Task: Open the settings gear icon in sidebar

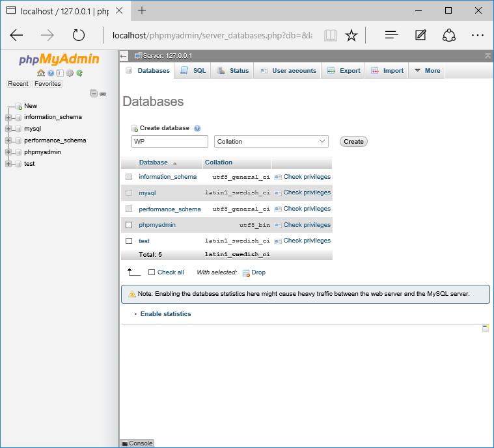Action: [70, 73]
